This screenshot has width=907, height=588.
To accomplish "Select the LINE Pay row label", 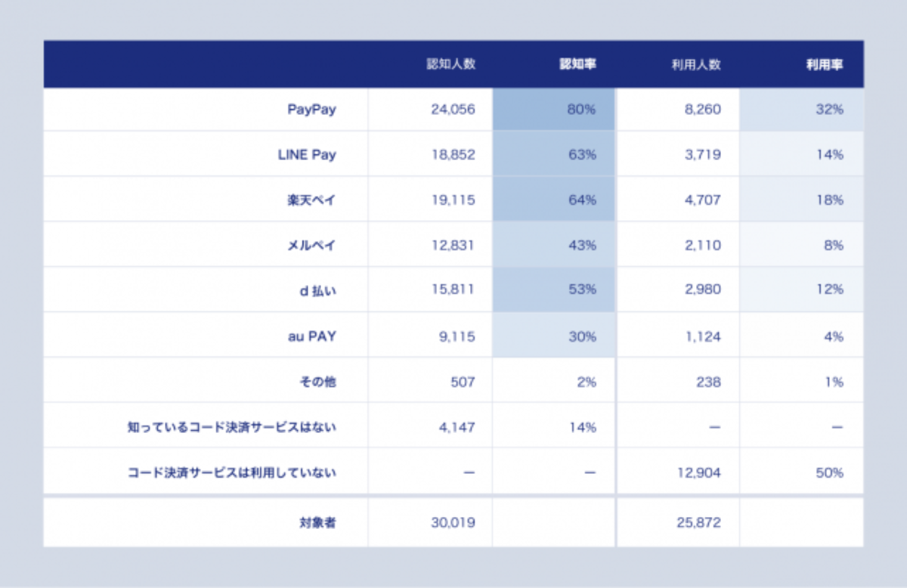I will (x=307, y=155).
